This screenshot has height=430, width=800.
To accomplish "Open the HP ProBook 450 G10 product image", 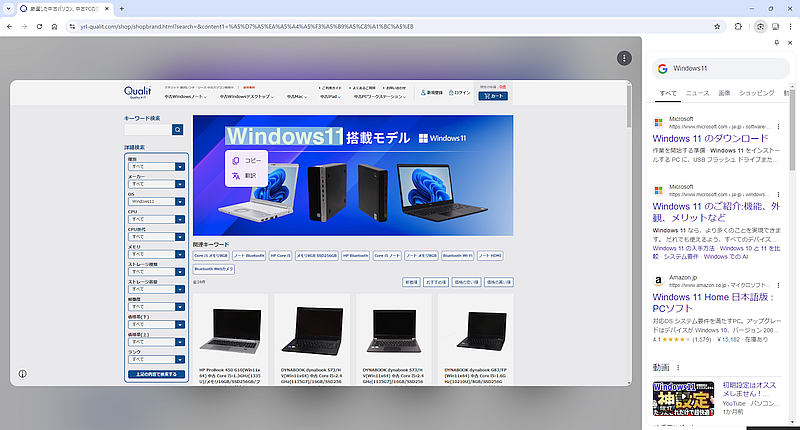I will 230,331.
